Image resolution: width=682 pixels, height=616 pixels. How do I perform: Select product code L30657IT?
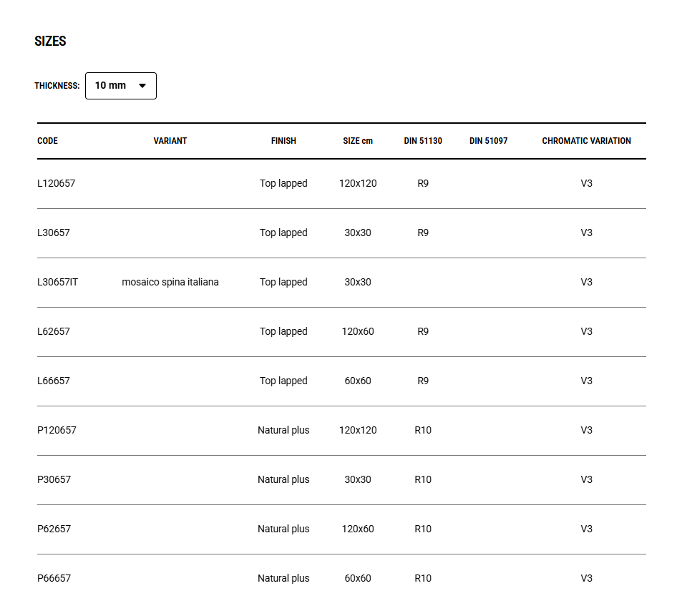pyautogui.click(x=57, y=283)
